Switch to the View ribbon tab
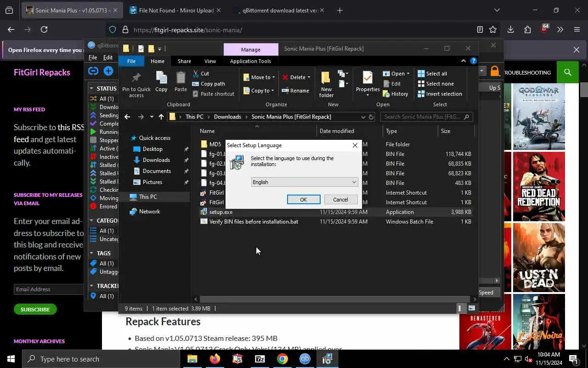The width and height of the screenshot is (588, 368). coord(210,61)
